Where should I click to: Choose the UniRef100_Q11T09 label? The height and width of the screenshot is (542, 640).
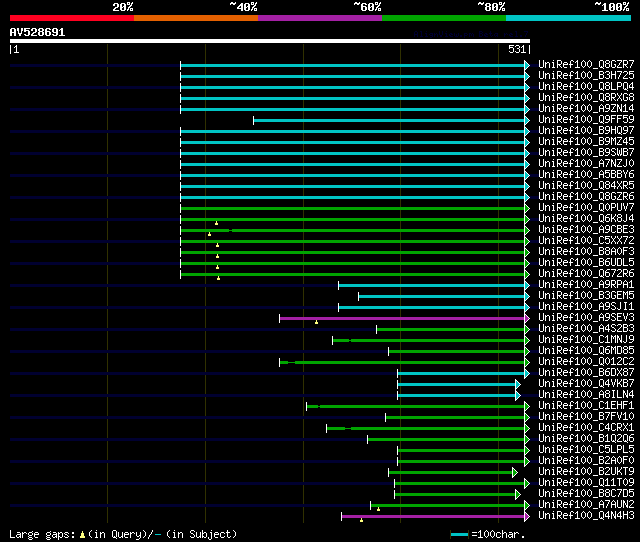(586, 483)
